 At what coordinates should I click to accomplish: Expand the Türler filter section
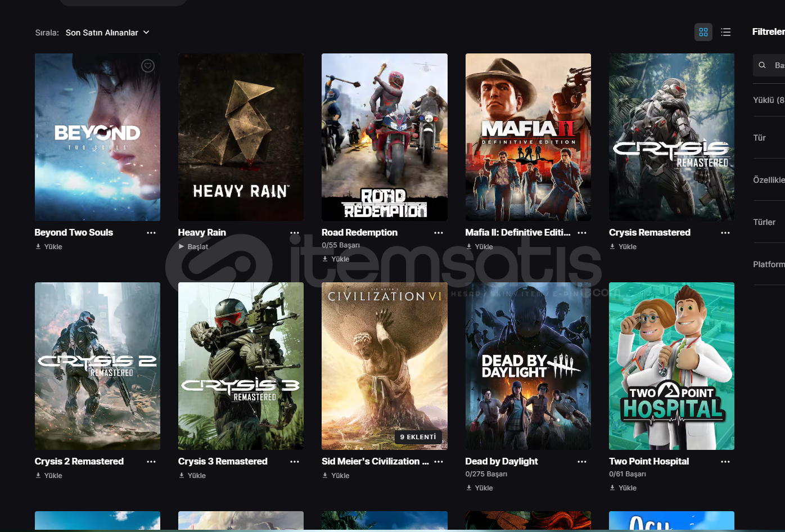click(x=769, y=222)
